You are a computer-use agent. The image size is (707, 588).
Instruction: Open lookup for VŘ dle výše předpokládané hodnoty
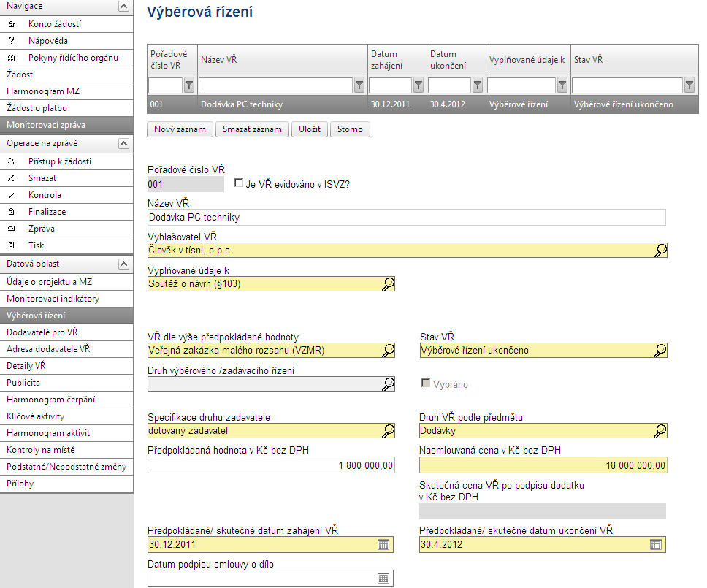coord(389,351)
